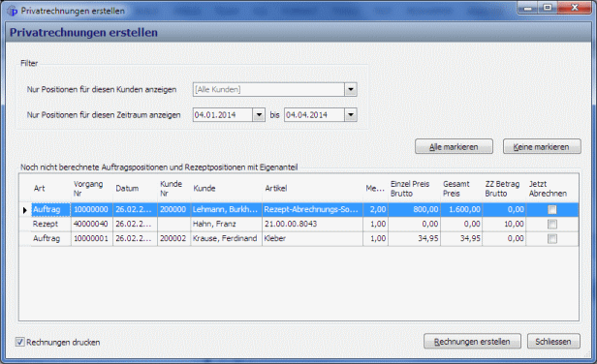Sort by the Gesamt Preis column header
The image size is (597, 364).
(461, 188)
